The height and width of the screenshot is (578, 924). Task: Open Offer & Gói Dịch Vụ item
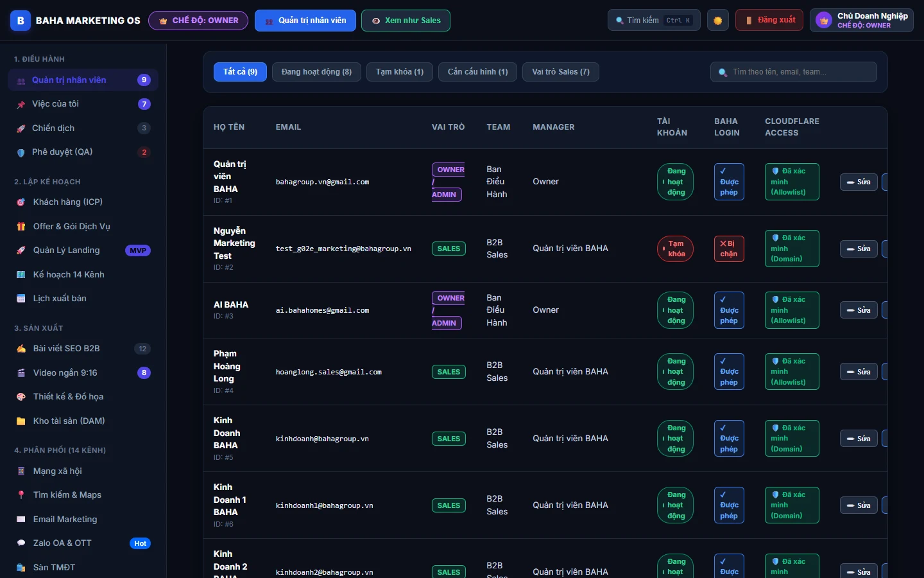[83, 226]
